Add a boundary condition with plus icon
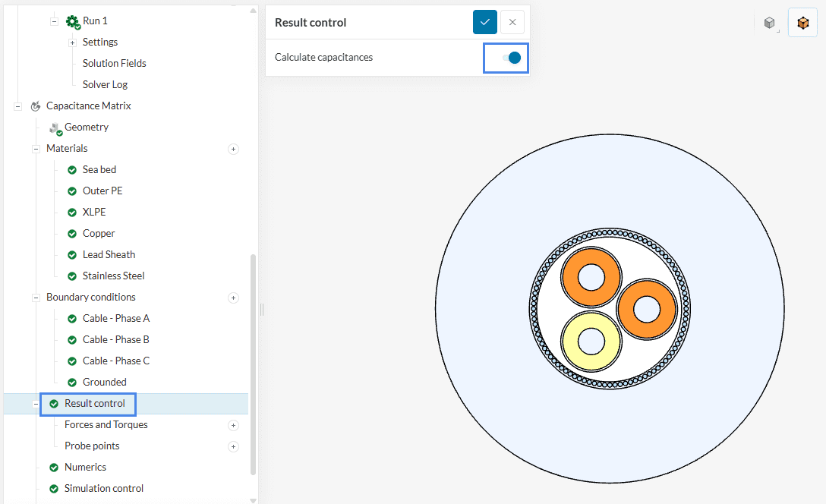Screen dimensions: 826x504 233,298
